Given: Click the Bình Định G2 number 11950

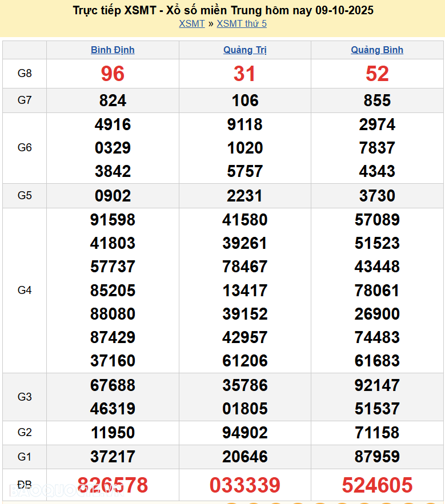Looking at the screenshot, I should (x=113, y=433).
